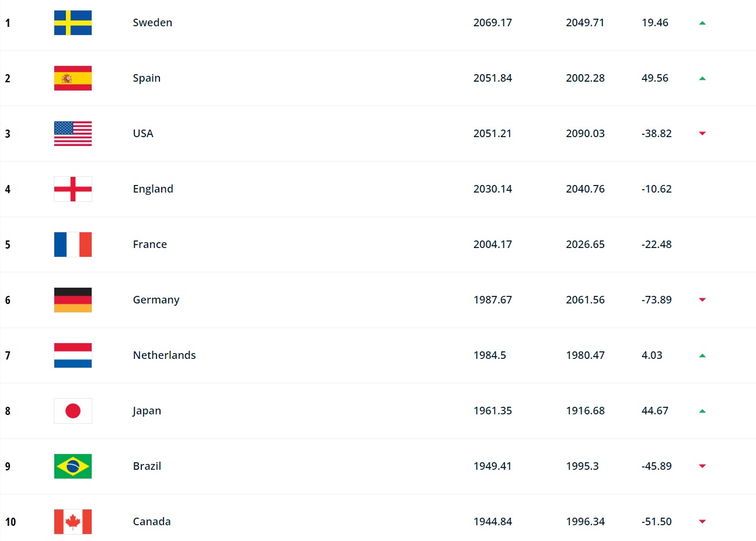Click Sweden's green up arrow indicator
Viewport: 756px width, 541px height.
702,23
